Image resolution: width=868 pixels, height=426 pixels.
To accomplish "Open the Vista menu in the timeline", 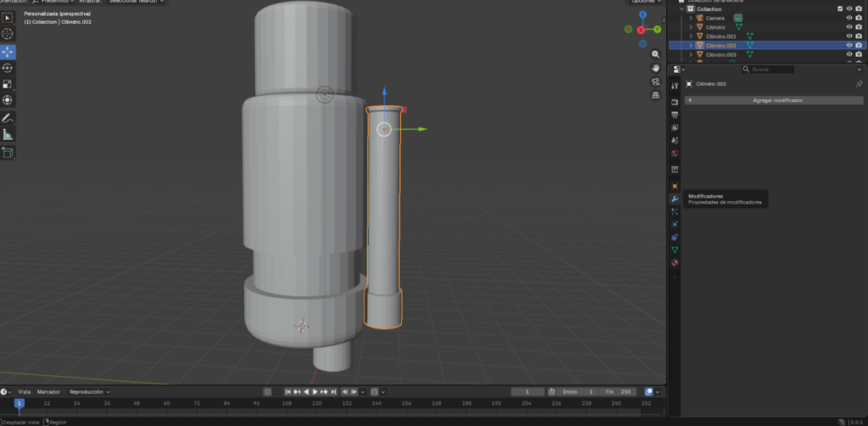I will point(25,392).
